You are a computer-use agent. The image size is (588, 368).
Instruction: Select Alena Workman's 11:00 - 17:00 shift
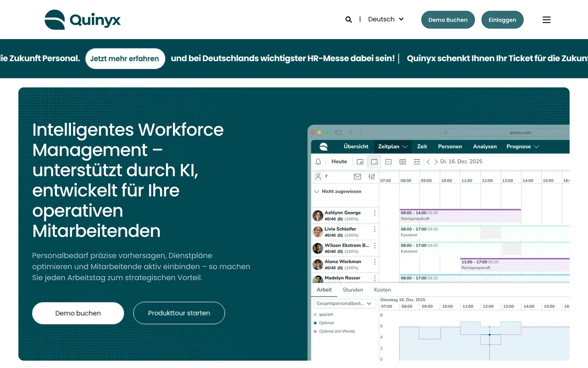click(x=515, y=265)
